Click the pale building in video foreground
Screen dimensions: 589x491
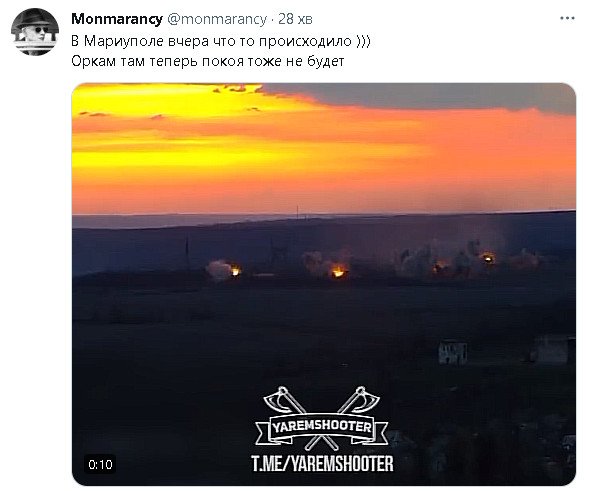tap(453, 353)
